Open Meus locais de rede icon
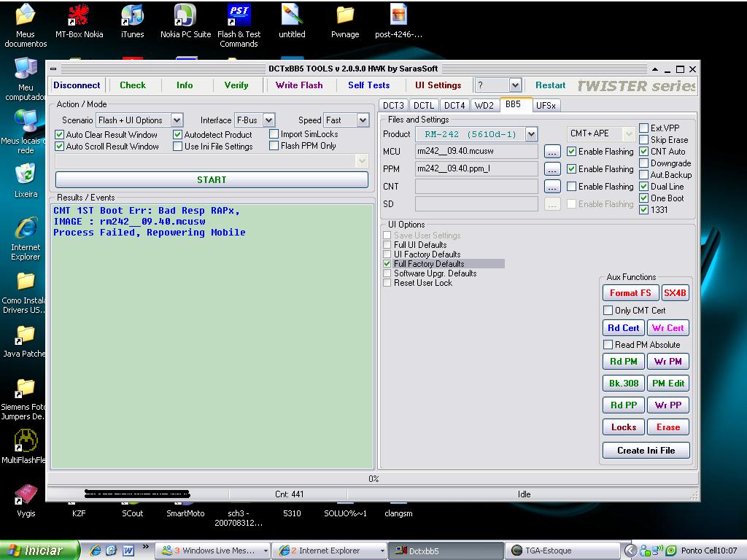Viewport: 747px width, 560px height. tap(25, 132)
